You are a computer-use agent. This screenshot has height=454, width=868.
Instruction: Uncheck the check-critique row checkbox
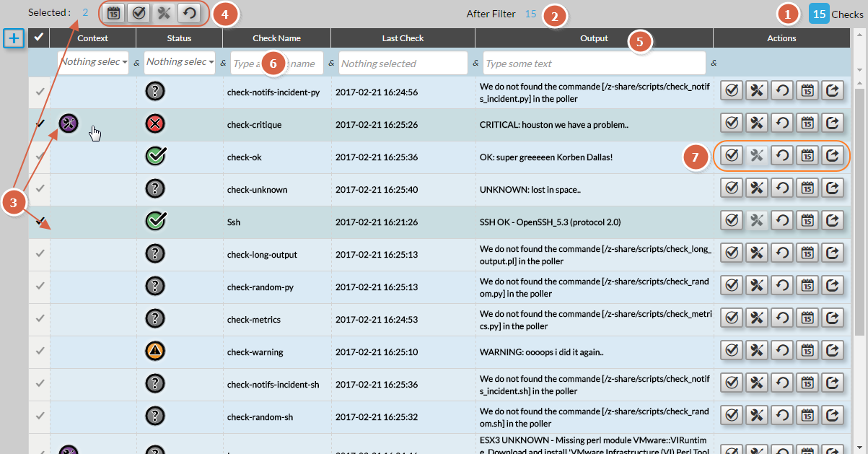(40, 124)
